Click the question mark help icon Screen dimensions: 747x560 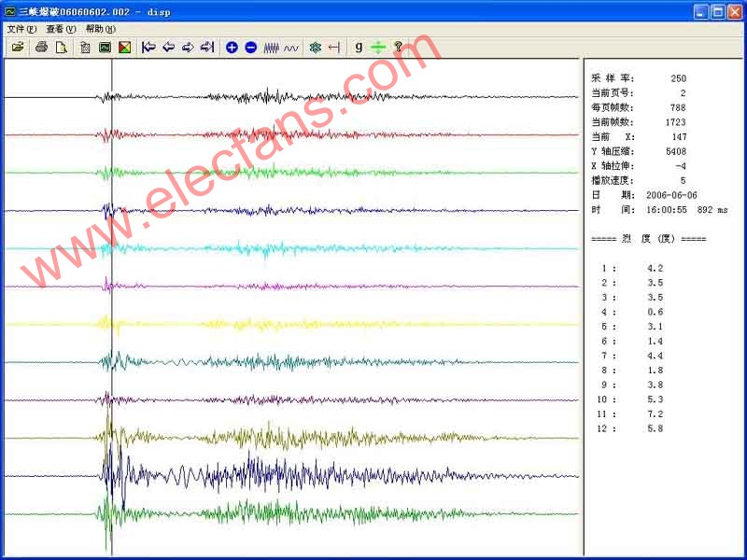(398, 47)
